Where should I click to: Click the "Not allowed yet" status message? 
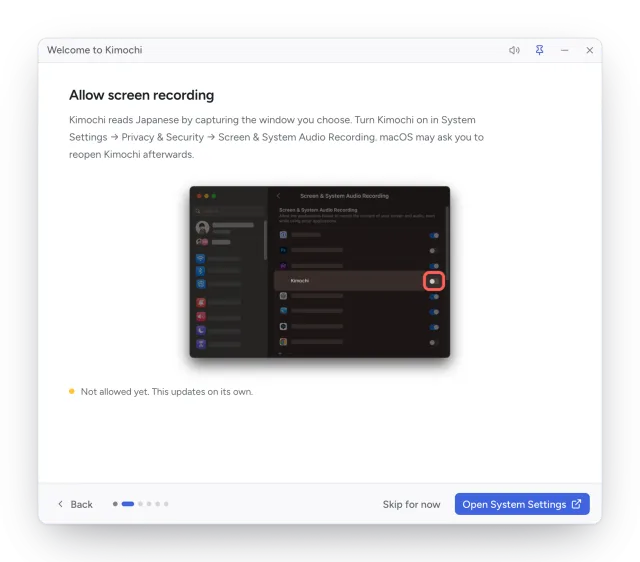167,392
